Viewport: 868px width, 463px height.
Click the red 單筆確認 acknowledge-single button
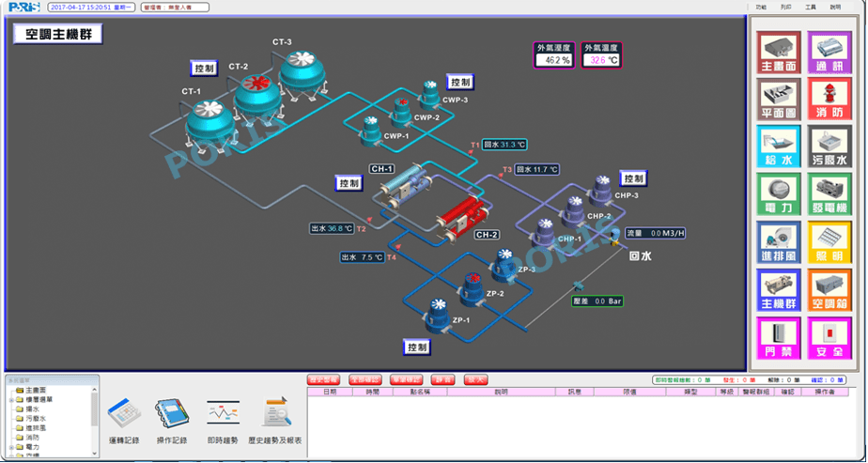click(x=407, y=380)
